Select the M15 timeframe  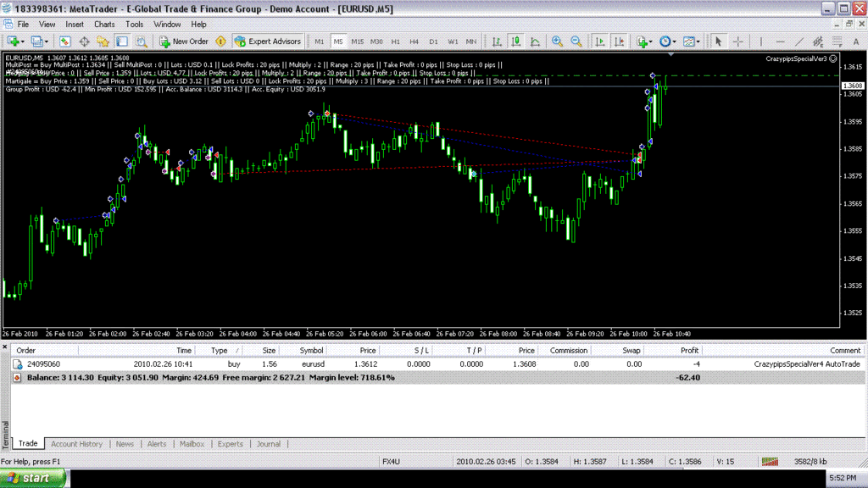358,42
